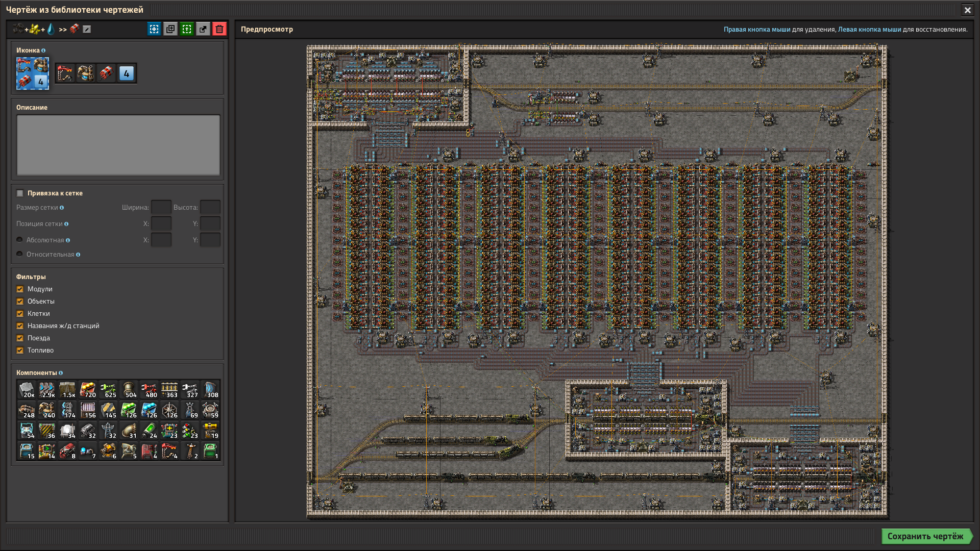Click the Высота grid size field
This screenshot has height=551, width=980.
[x=210, y=207]
